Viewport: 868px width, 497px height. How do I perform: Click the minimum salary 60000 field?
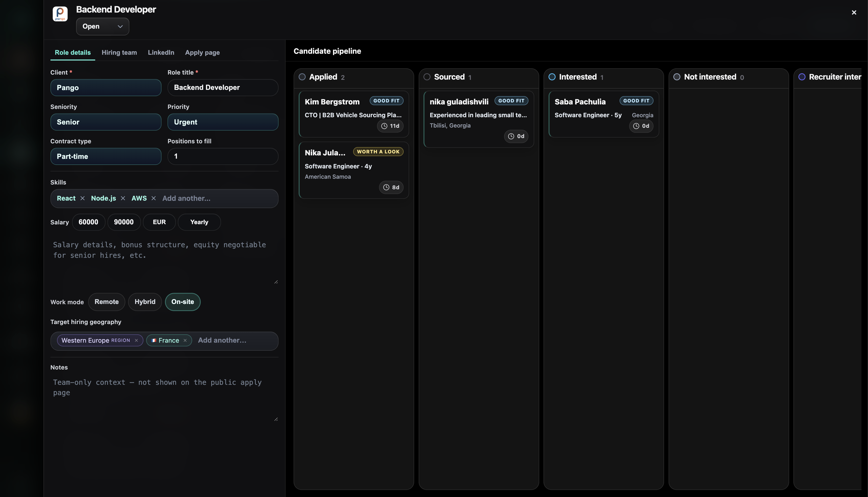click(x=88, y=222)
